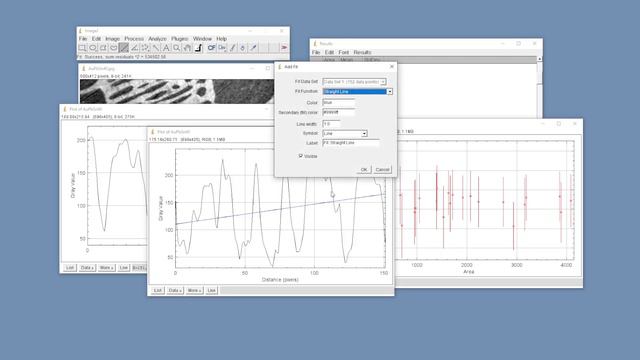640x360 pixels.
Task: Open the Process menu
Action: click(134, 39)
